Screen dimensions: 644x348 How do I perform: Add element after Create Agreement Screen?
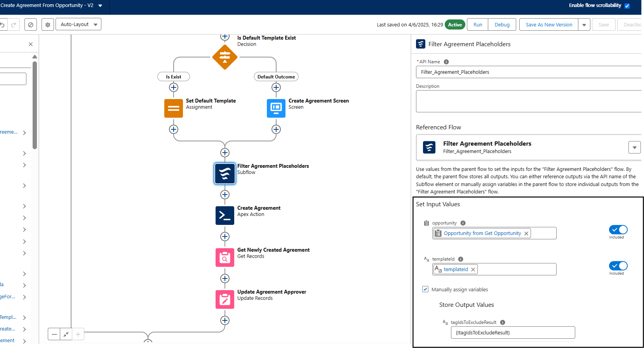pyautogui.click(x=276, y=129)
